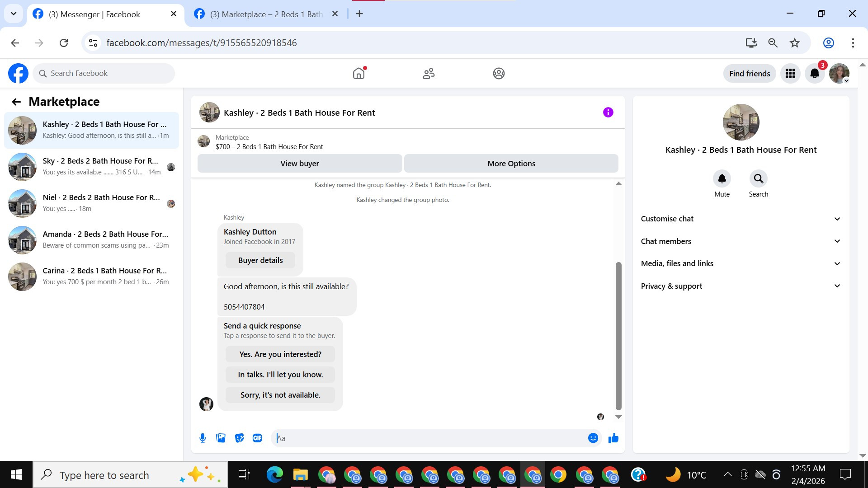Attach a photo using image icon

[221, 438]
